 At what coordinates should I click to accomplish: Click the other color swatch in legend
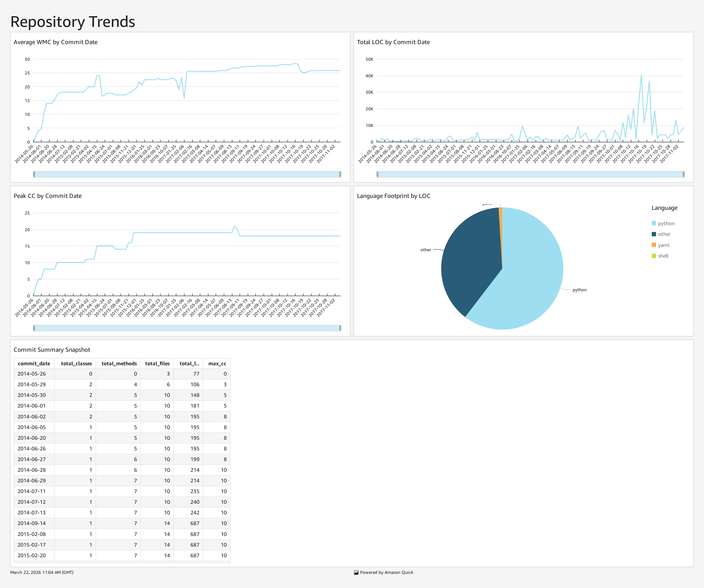[654, 234]
